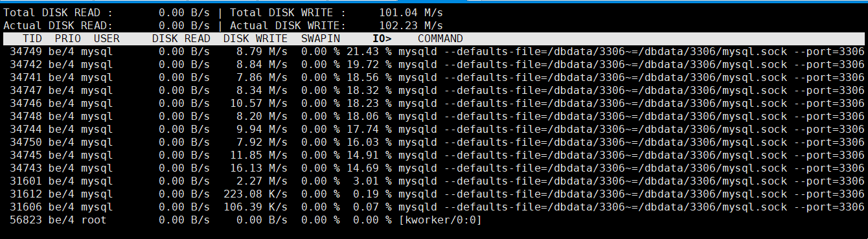Select thread ID 34748
The image size is (868, 239).
tap(26, 117)
